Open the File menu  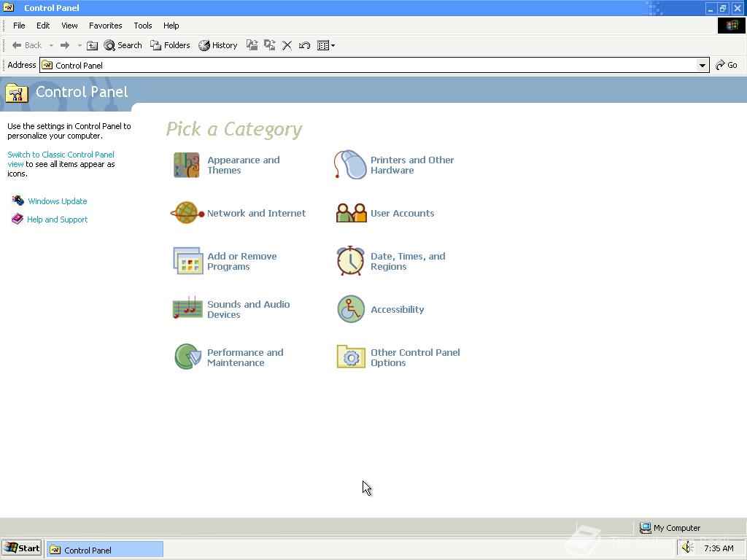click(x=19, y=26)
